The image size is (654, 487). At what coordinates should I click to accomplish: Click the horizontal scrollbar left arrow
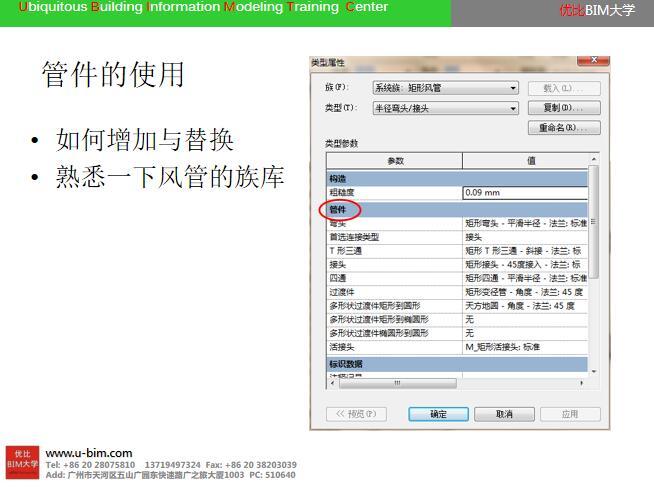335,383
